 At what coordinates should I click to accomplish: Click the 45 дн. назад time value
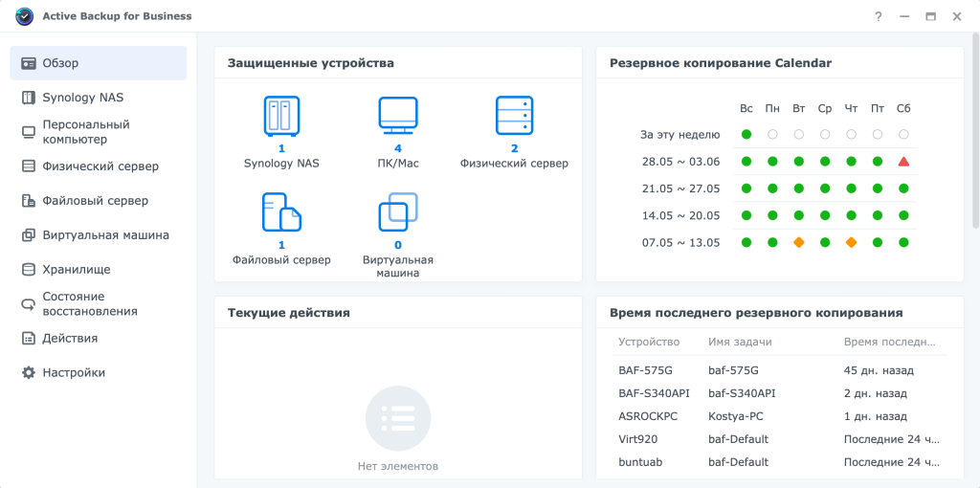[879, 370]
